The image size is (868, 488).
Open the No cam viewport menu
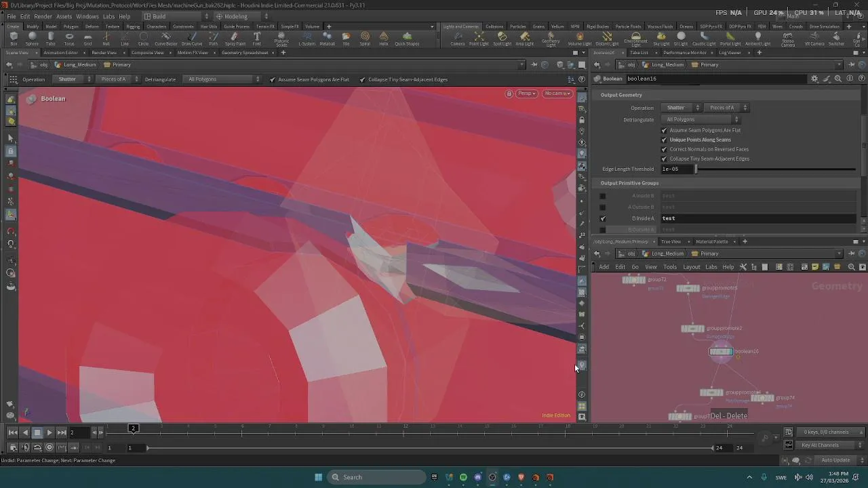click(557, 94)
